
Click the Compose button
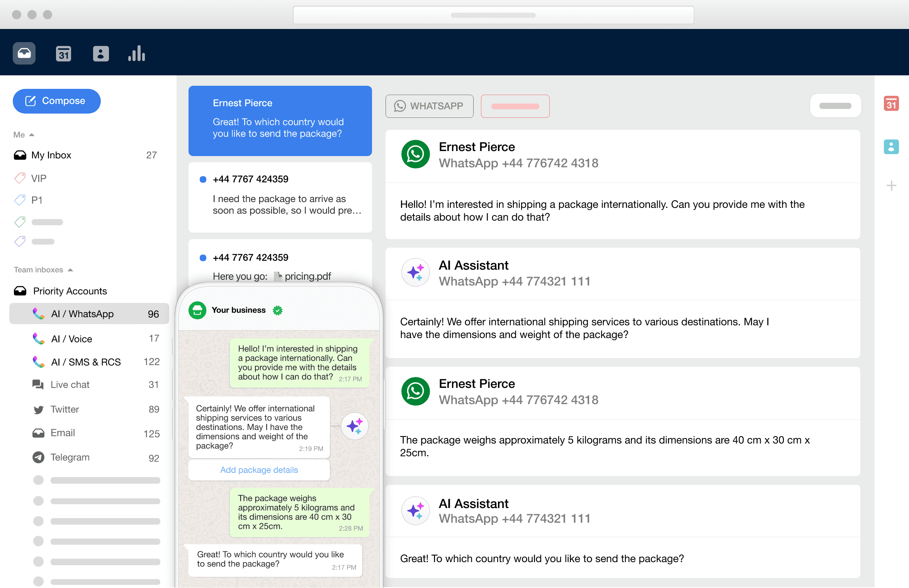(56, 101)
